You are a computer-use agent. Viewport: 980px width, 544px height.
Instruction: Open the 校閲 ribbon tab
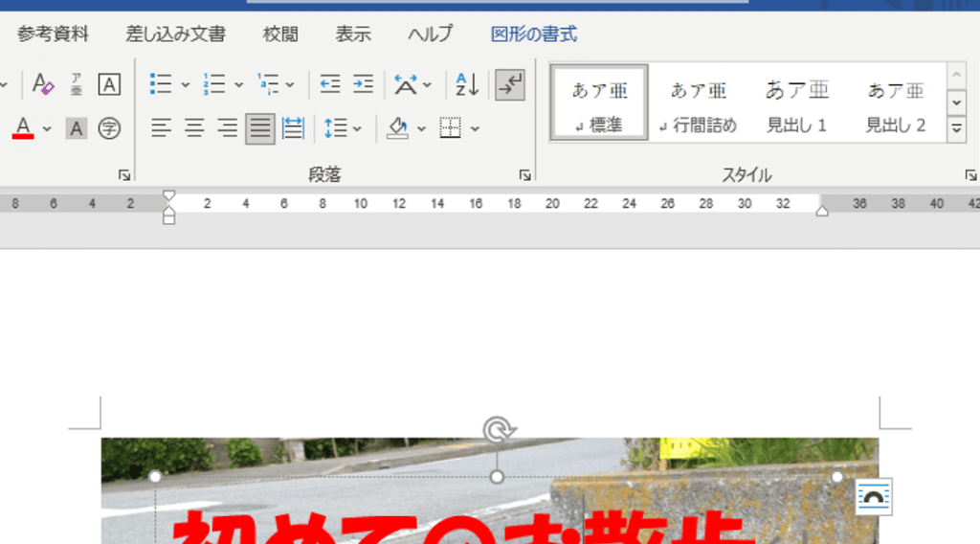click(x=280, y=34)
